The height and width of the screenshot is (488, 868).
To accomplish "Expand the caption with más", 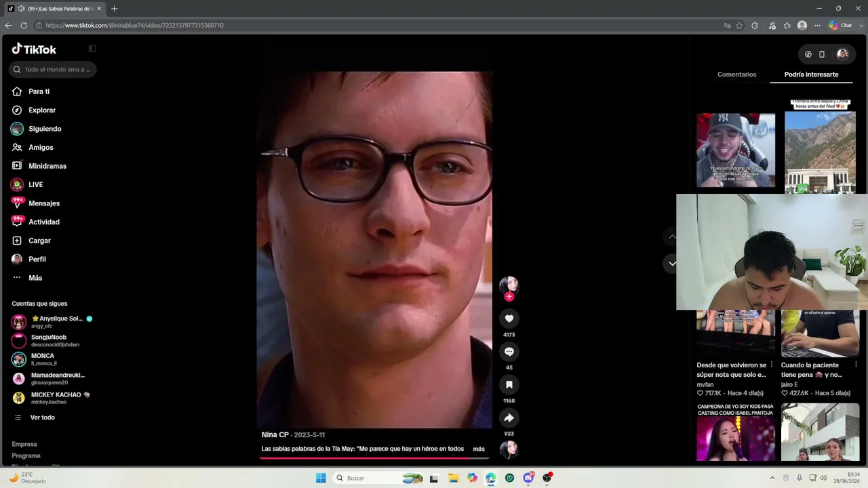I will point(479,449).
